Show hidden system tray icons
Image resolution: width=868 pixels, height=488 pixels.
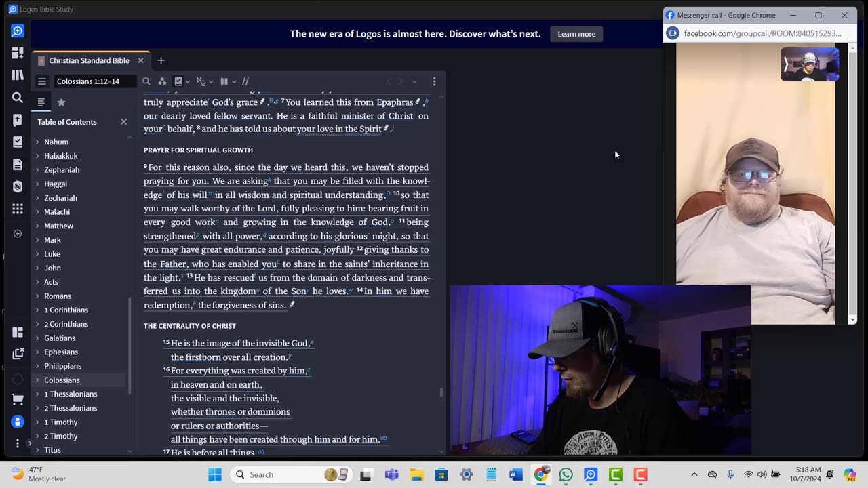click(x=694, y=474)
